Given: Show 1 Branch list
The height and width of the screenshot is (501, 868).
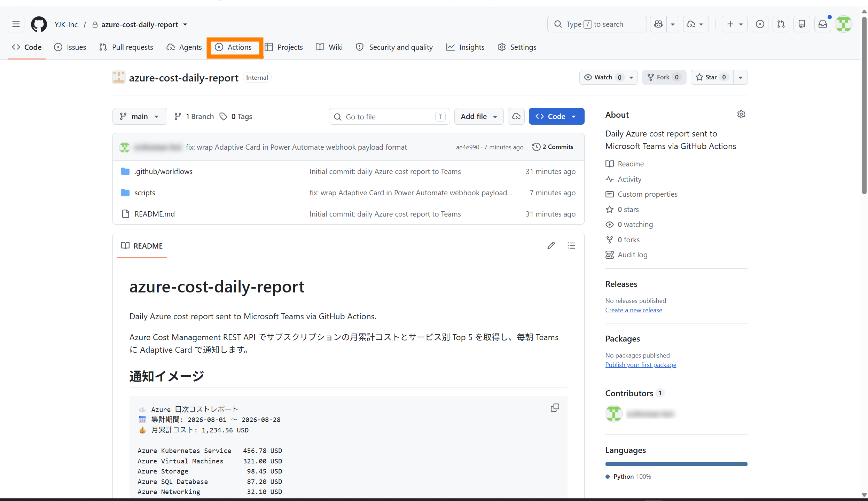Looking at the screenshot, I should [194, 117].
